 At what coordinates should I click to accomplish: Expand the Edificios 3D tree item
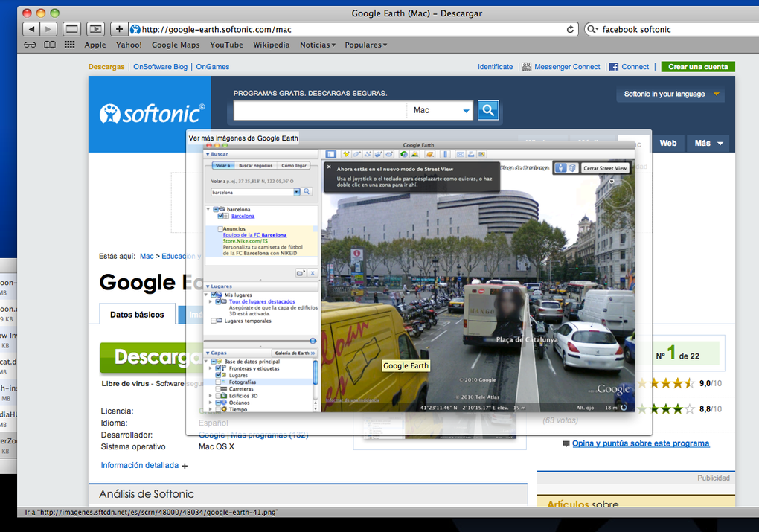click(210, 395)
